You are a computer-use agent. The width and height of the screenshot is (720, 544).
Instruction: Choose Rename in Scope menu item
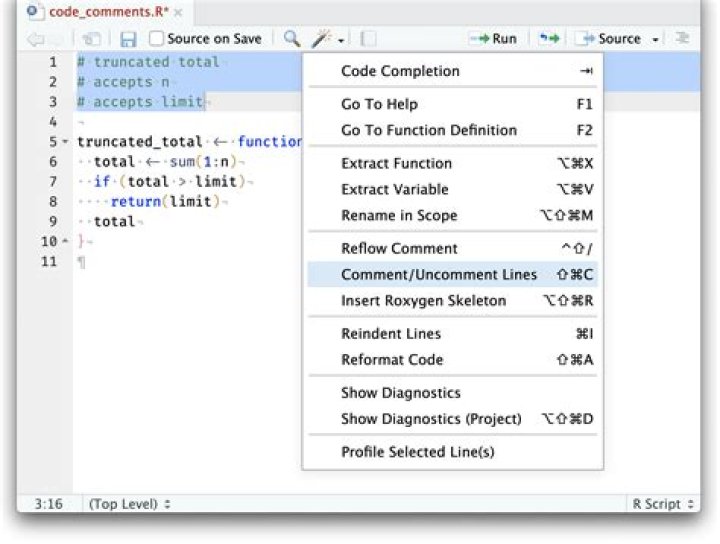click(x=452, y=216)
